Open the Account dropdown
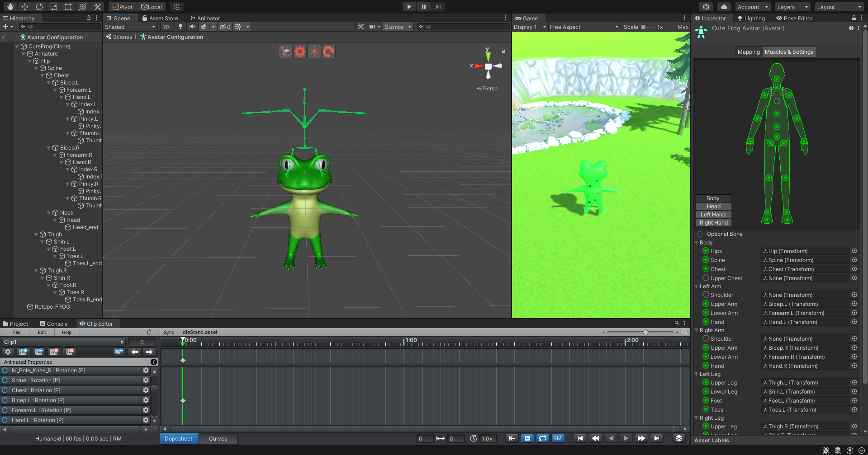Viewport: 868px width, 455px height. click(x=753, y=7)
